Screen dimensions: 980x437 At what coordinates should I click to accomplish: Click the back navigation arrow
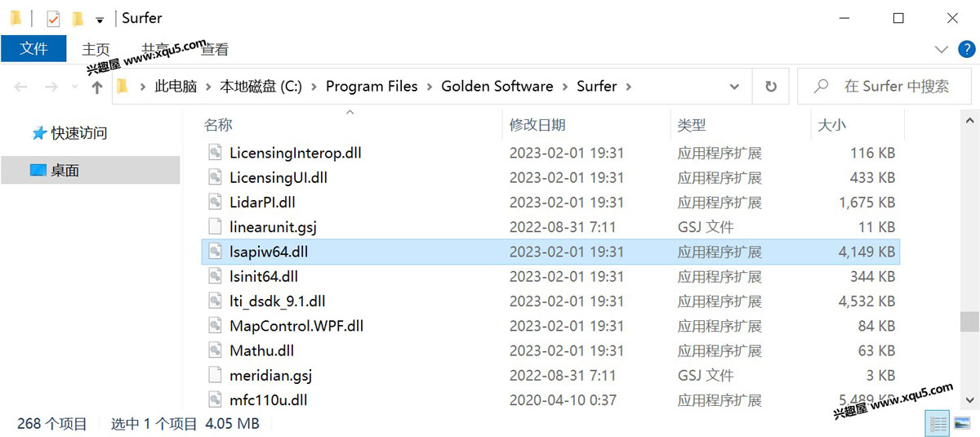(20, 87)
